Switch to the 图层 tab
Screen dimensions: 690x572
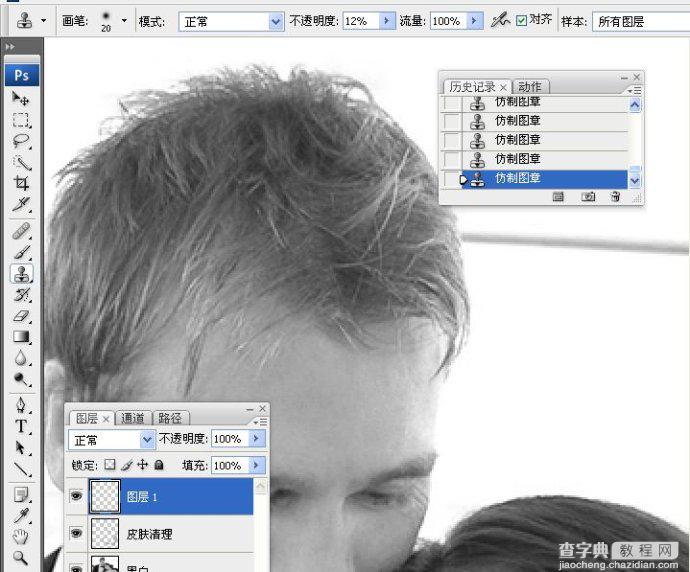tap(87, 418)
